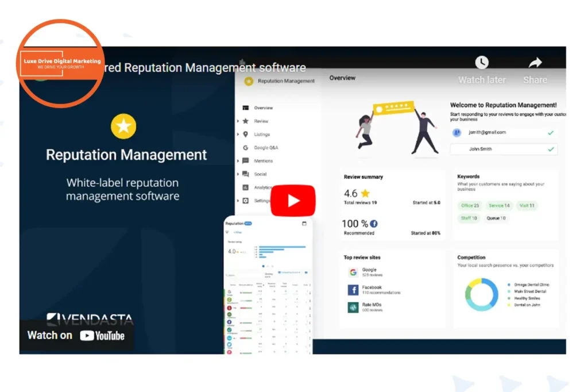Viewport: 588px width, 392px height.
Task: Expand the Social sidebar section
Action: (238, 174)
